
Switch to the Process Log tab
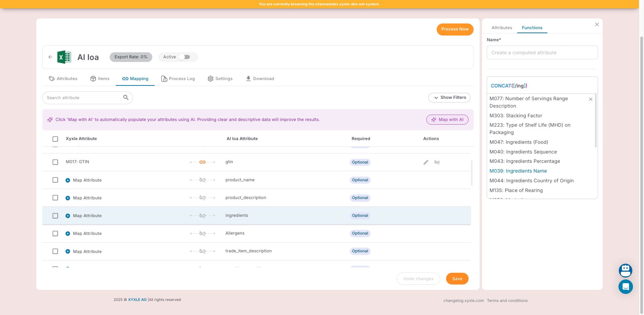click(x=178, y=79)
